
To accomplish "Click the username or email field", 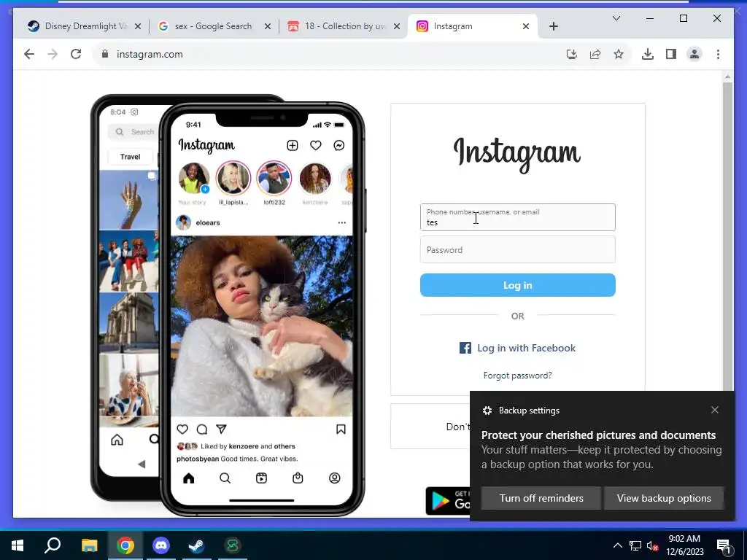I will (x=517, y=217).
